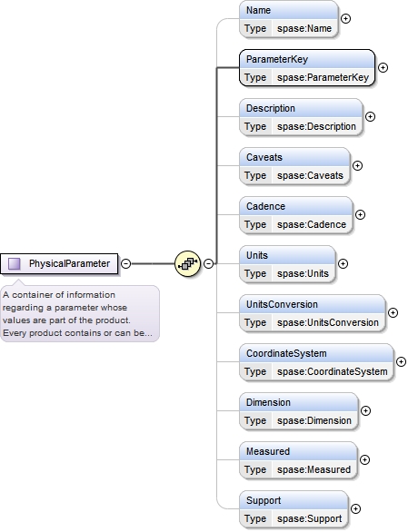Expand the Support element plus icon
Screen dimensions: 408x532
[x=355, y=509]
